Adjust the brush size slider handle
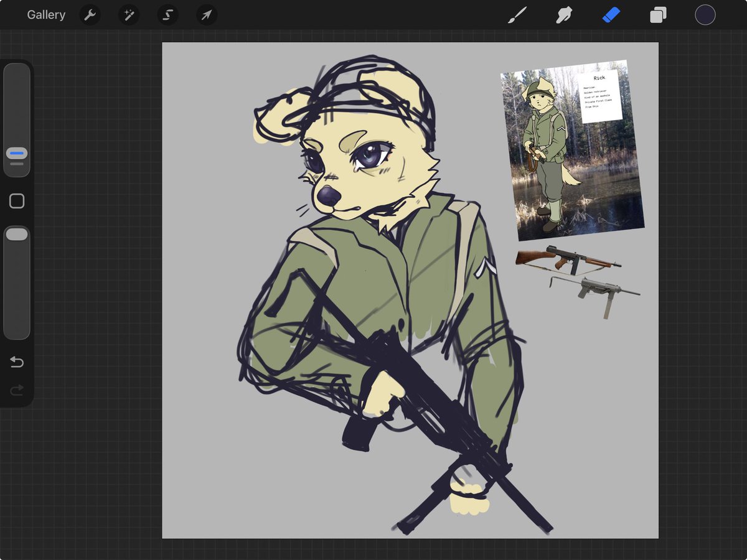This screenshot has height=560, width=747. [17, 153]
